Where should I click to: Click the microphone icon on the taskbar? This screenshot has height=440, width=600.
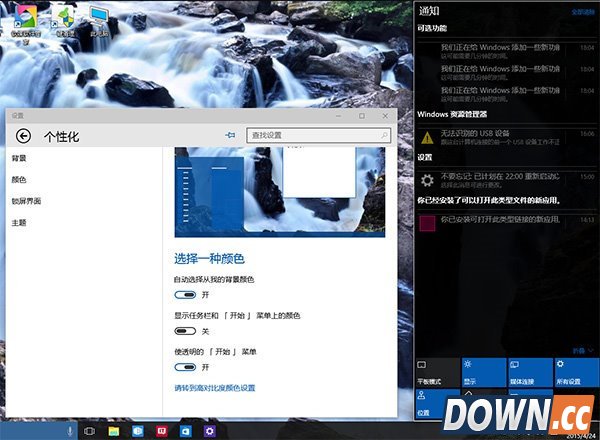point(70,430)
